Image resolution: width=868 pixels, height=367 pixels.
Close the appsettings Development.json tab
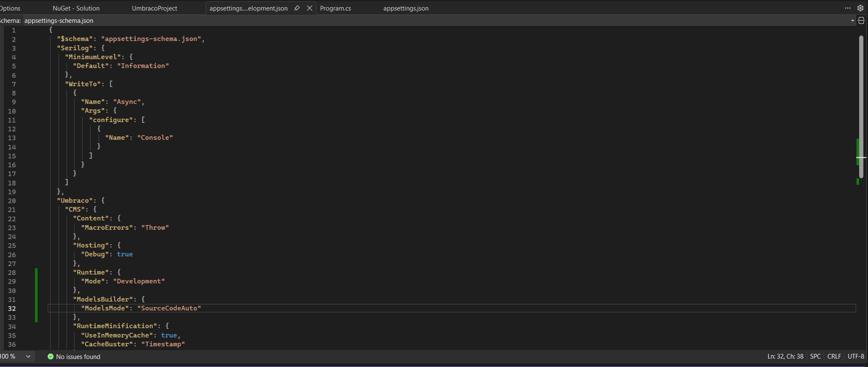coord(310,8)
